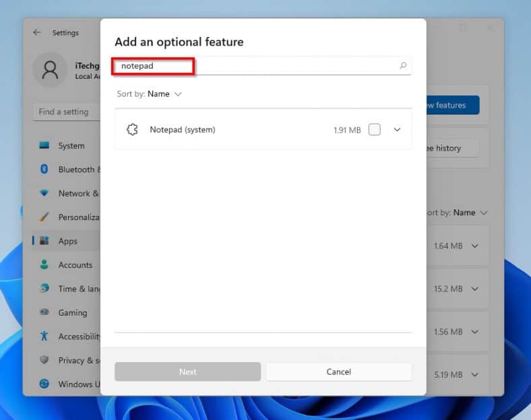Open Apps settings category
This screenshot has width=531, height=420.
click(67, 241)
